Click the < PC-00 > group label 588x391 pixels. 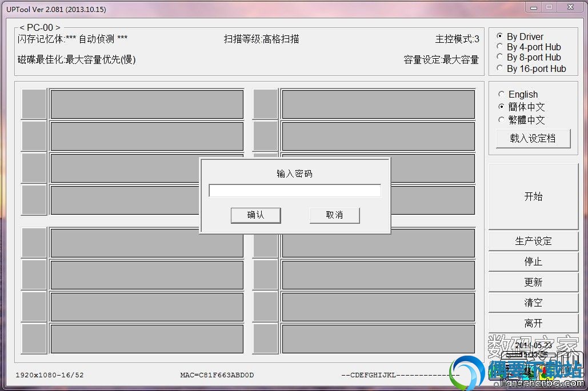click(x=40, y=27)
